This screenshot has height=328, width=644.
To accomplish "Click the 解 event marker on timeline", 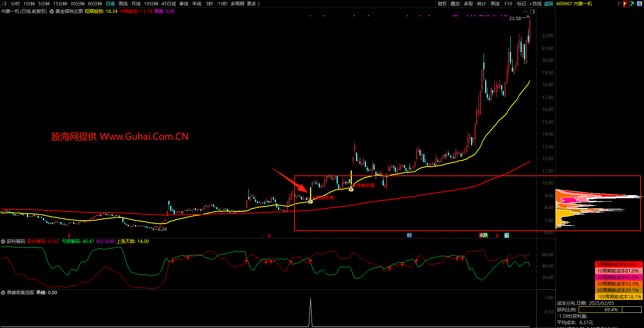I will (x=506, y=235).
